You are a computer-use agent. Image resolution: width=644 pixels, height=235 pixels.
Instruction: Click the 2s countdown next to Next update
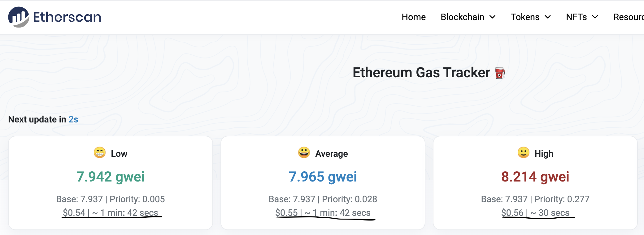(74, 119)
